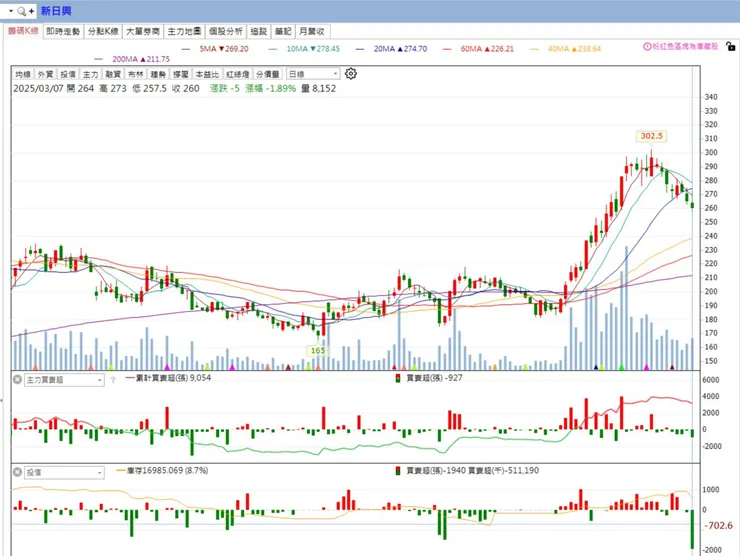This screenshot has width=740, height=556.
Task: Click the 165 low price label
Action: tap(318, 350)
